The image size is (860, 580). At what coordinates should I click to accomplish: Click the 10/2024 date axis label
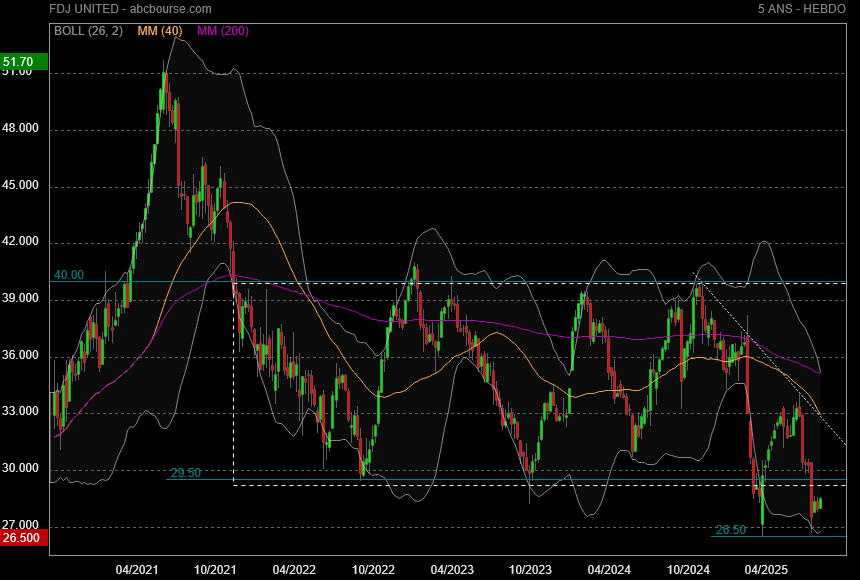pyautogui.click(x=688, y=570)
